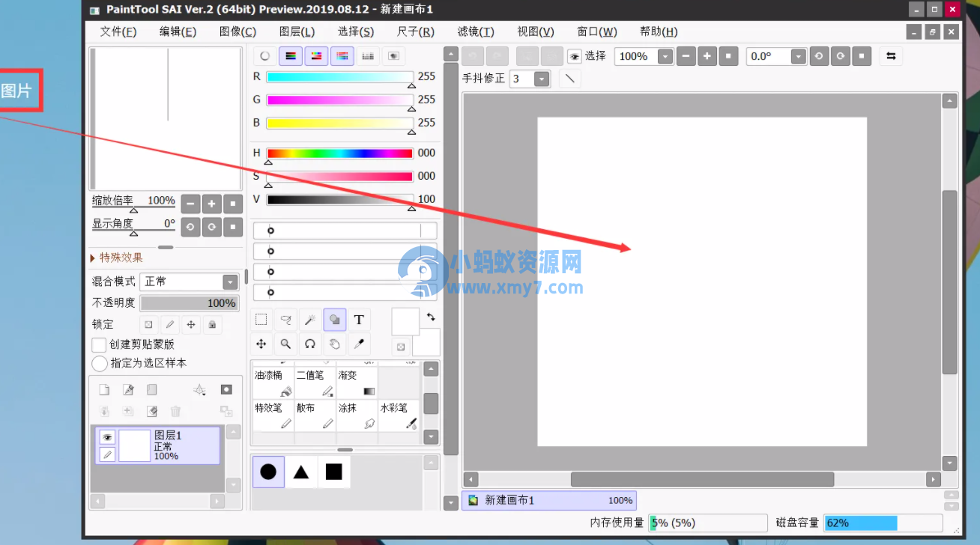Select the Zoom magnifier tool
This screenshot has height=545, width=980.
pos(285,344)
